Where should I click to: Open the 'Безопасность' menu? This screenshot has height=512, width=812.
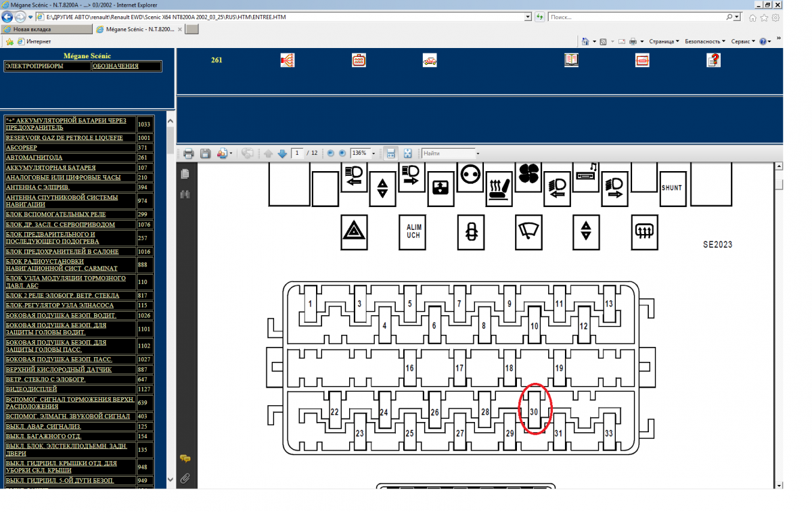click(704, 41)
